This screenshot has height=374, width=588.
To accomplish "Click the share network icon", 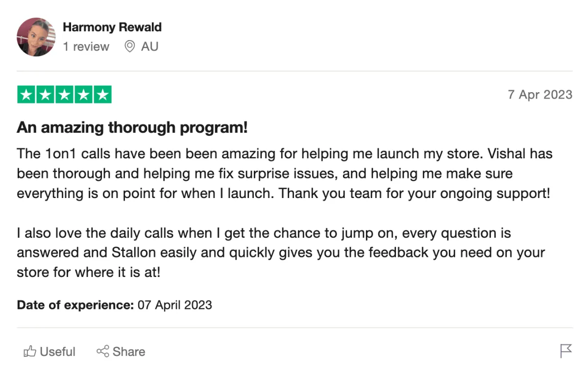I will point(102,351).
